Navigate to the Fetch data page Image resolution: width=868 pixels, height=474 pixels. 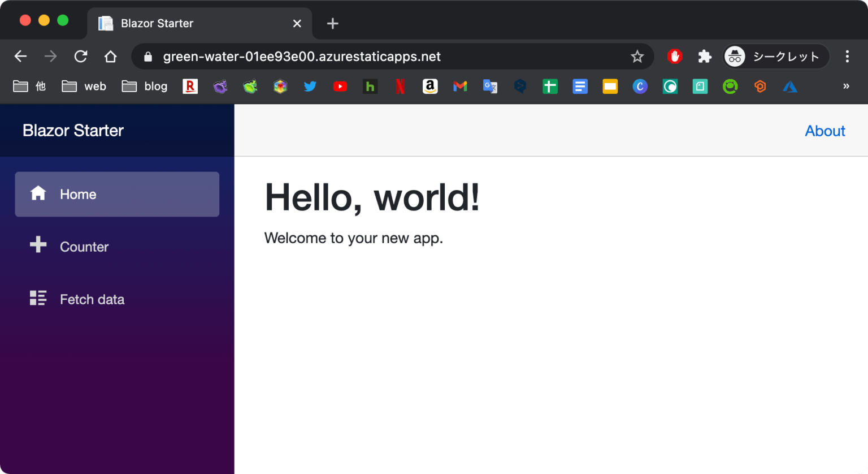(x=92, y=299)
